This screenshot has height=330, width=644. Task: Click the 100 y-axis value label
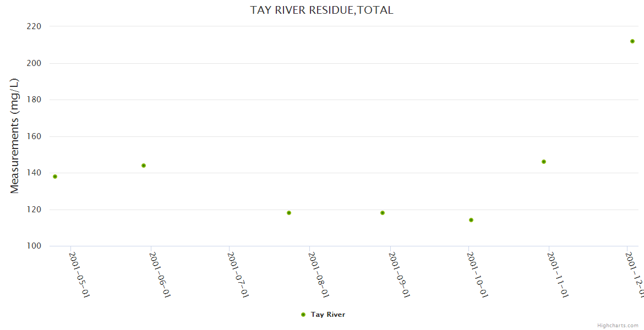(x=34, y=246)
